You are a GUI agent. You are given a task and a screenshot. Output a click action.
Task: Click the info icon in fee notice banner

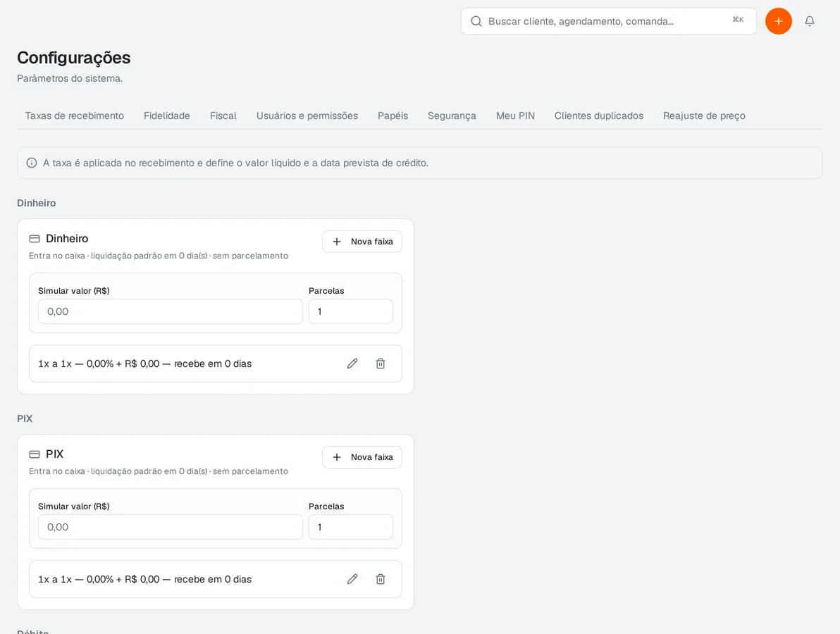tap(32, 163)
